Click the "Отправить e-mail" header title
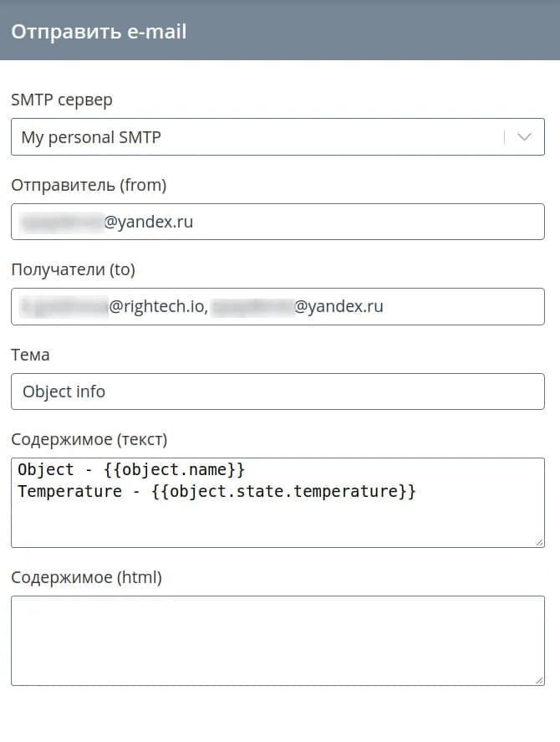 coord(99,32)
